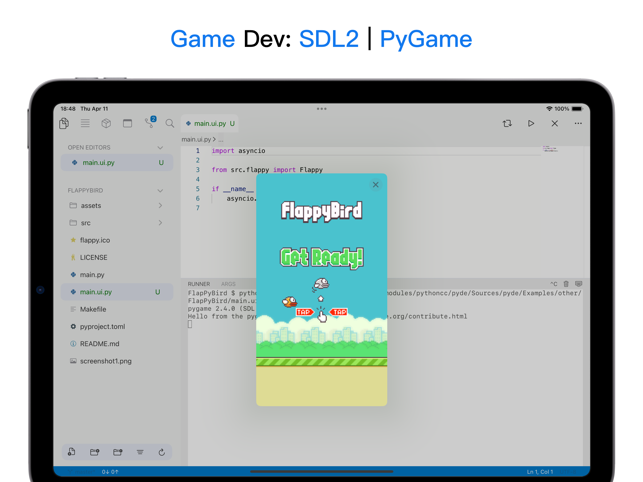Viewport: 643px width, 482px height.
Task: Open the ARGS tab in terminal panel
Action: click(x=229, y=284)
